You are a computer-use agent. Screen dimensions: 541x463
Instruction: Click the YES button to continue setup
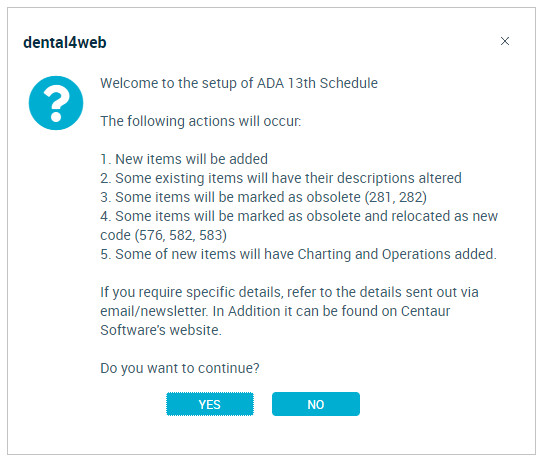coord(210,404)
